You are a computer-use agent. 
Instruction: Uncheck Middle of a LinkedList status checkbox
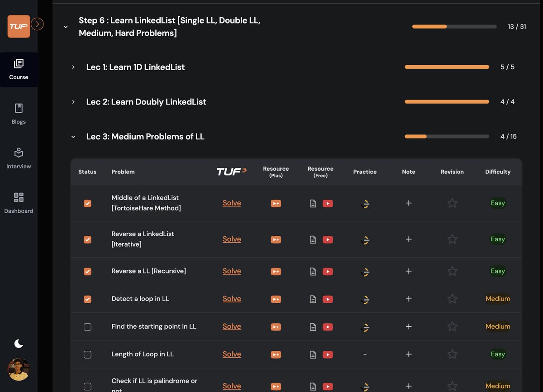(x=87, y=203)
